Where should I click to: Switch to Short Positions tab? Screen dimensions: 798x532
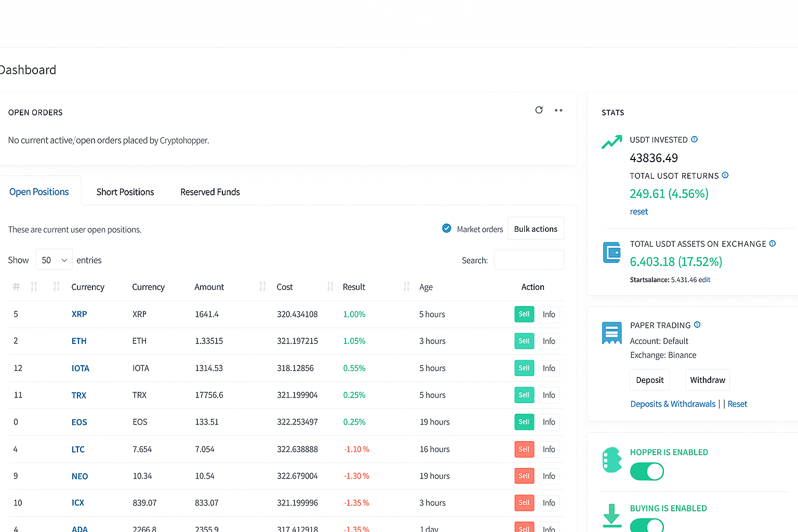[x=125, y=192]
